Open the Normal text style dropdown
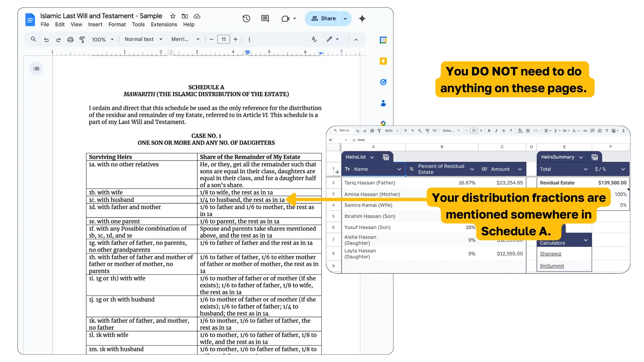This screenshot has width=644, height=362. (x=144, y=39)
